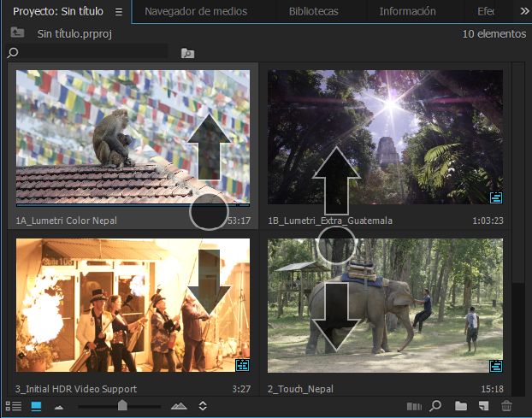Select the 2_Touch_Nepal elephant clip thumbnail
This screenshot has width=532, height=418.
385,305
